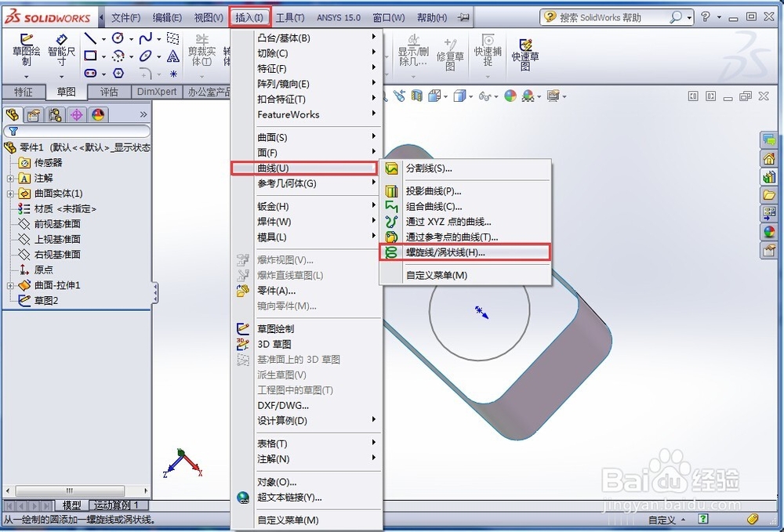Open the display style dropdown arrow
Viewport: 784px width, 532px height.
tap(471, 96)
